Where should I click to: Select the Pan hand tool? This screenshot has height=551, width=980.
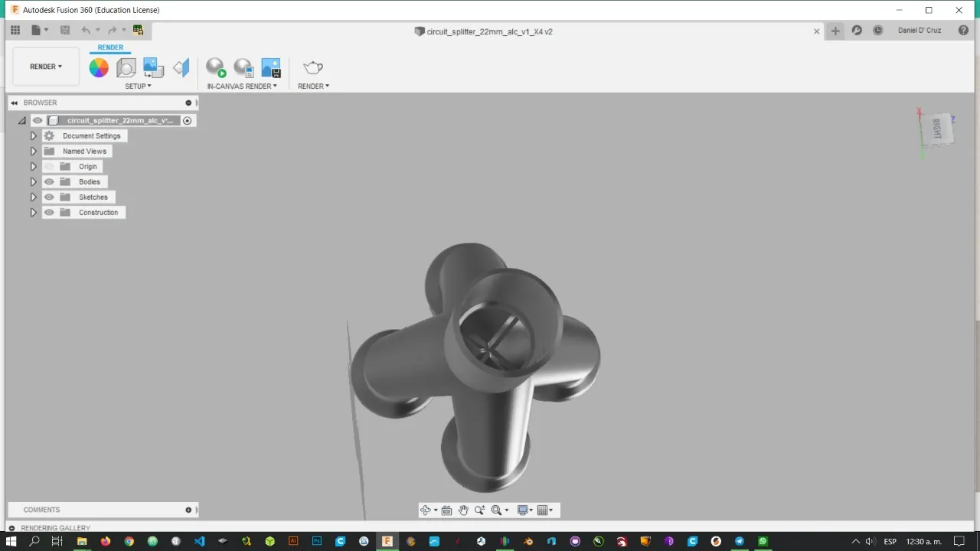click(x=463, y=510)
